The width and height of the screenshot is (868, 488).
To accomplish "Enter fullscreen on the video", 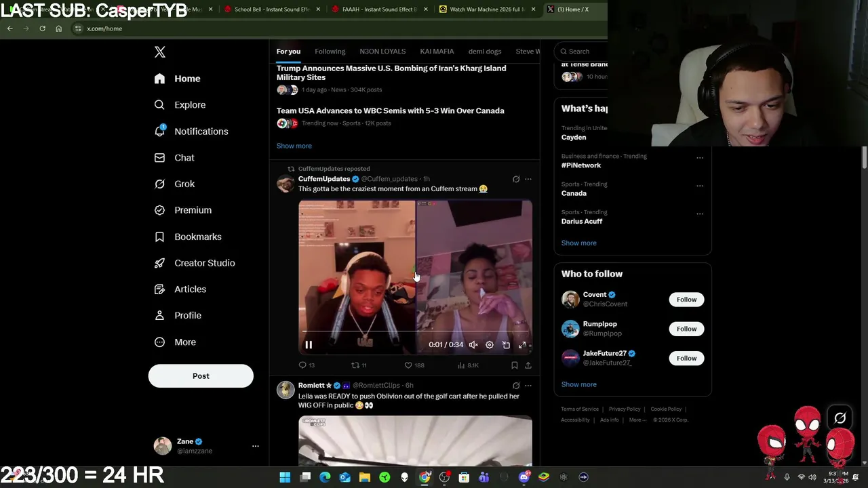I will click(x=522, y=345).
